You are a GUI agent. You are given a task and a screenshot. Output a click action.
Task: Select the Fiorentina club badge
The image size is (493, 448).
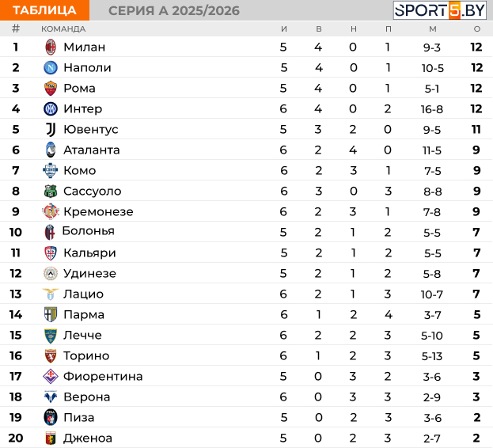point(51,376)
